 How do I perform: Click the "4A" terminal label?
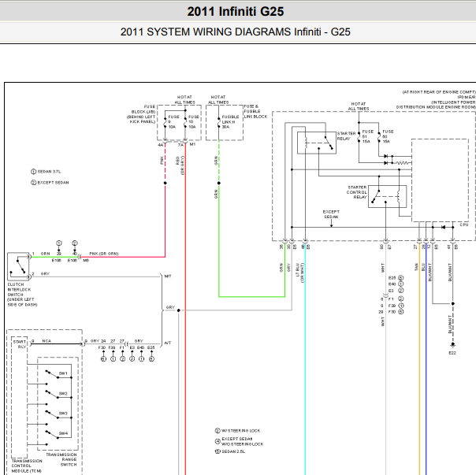[160, 145]
